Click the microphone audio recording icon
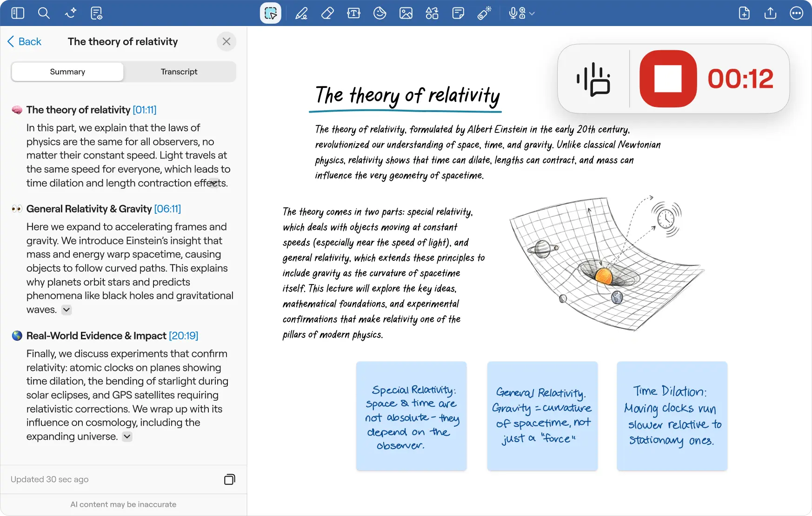Screen dimensions: 812x516 pyautogui.click(x=517, y=13)
